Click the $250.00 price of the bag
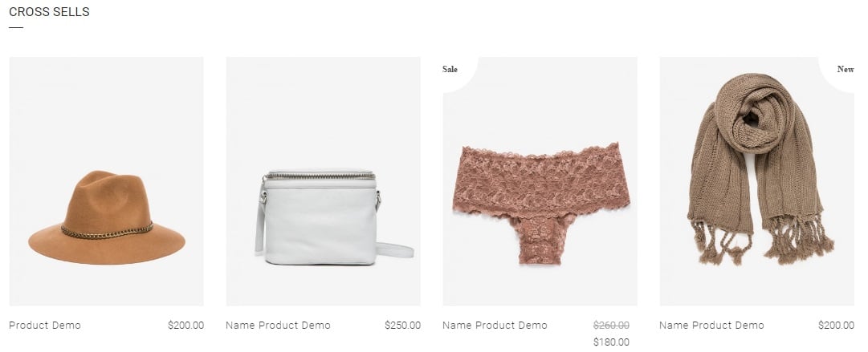This screenshot has height=352, width=868. pos(402,326)
